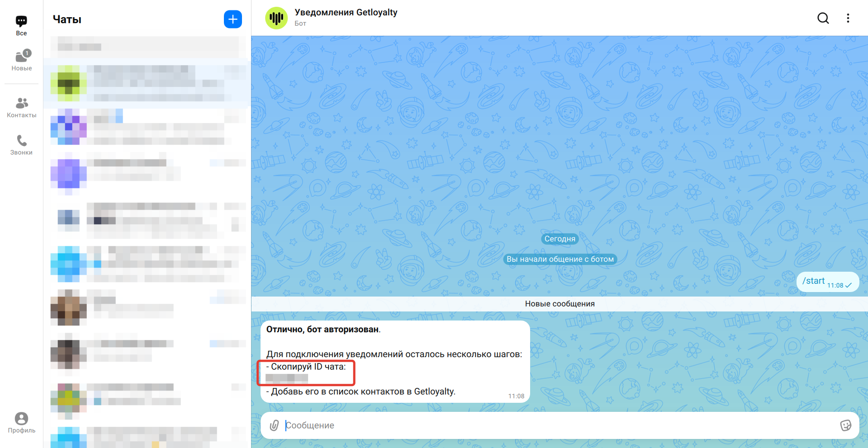
Task: Open the three-dot chat options menu
Action: pyautogui.click(x=848, y=18)
